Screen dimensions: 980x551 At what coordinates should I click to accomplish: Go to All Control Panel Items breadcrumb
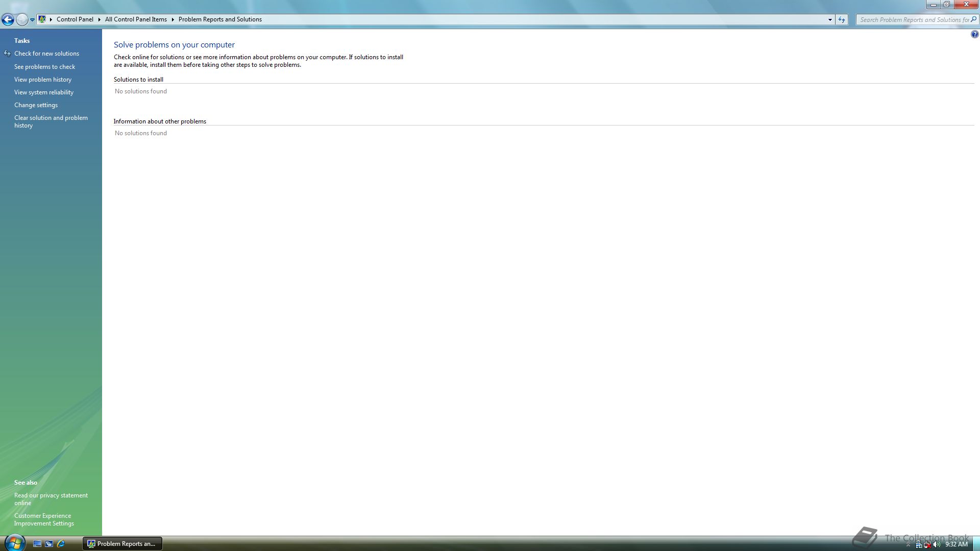click(136, 19)
